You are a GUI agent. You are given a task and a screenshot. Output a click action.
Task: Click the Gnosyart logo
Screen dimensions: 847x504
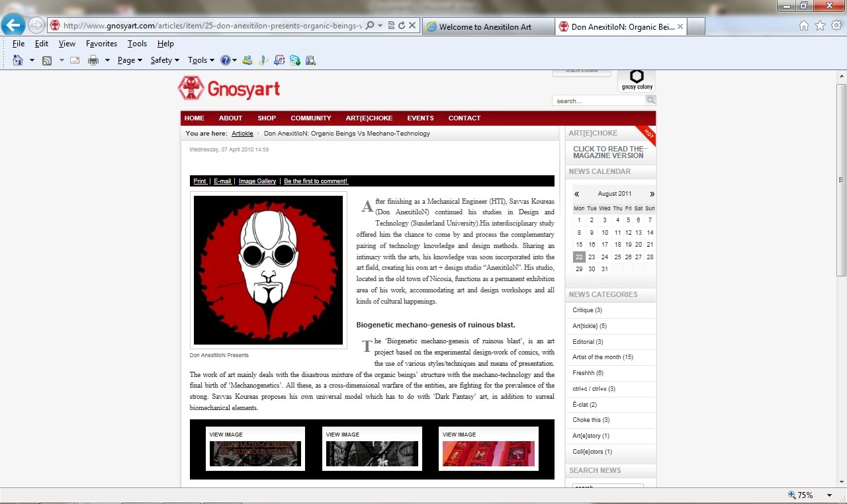[x=229, y=89]
